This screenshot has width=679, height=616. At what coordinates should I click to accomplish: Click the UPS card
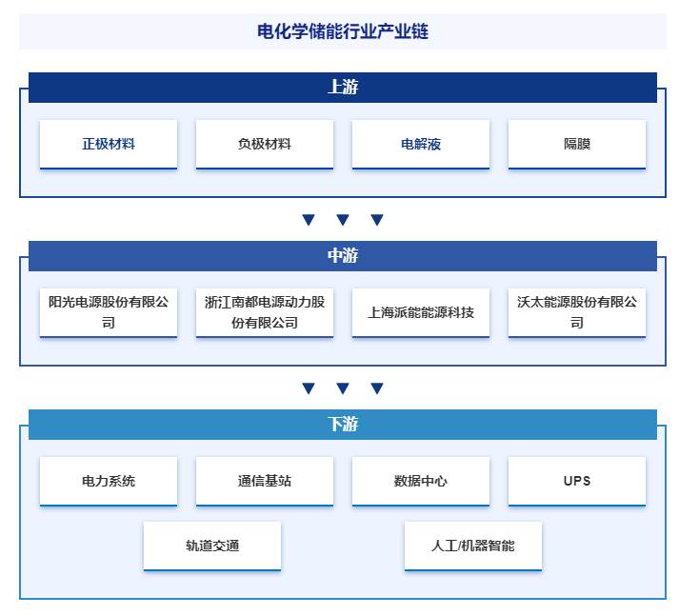[x=577, y=481]
